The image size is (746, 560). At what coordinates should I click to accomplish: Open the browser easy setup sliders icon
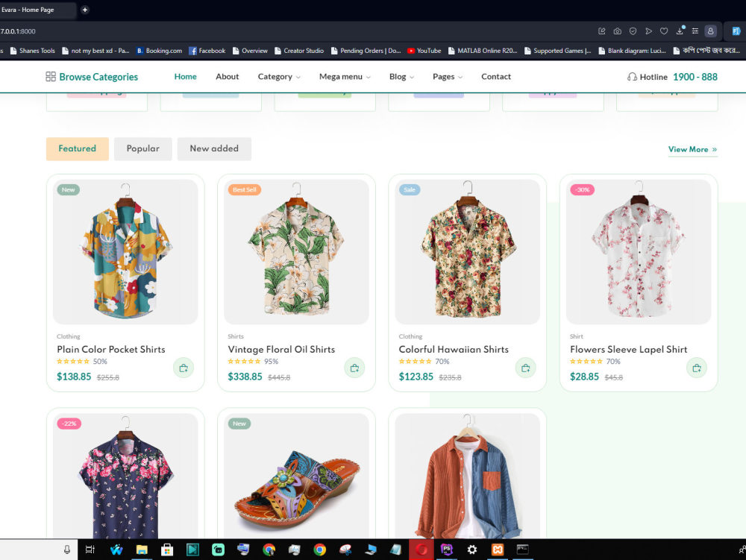pos(695,31)
